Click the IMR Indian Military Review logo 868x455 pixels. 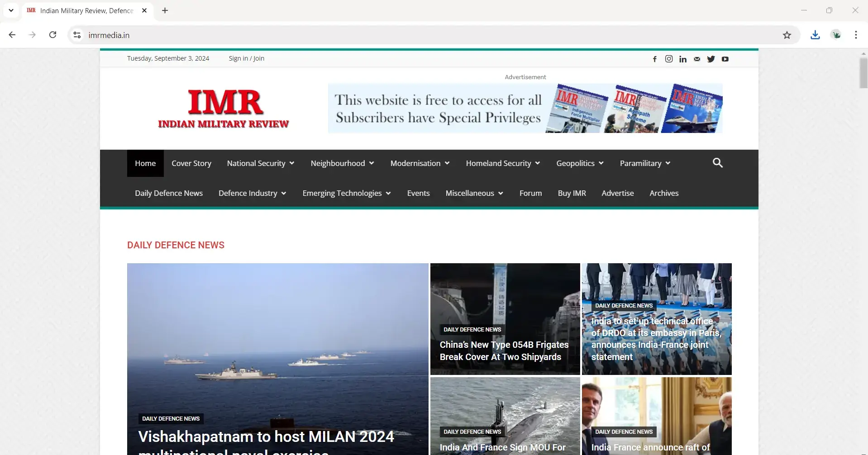(x=224, y=109)
